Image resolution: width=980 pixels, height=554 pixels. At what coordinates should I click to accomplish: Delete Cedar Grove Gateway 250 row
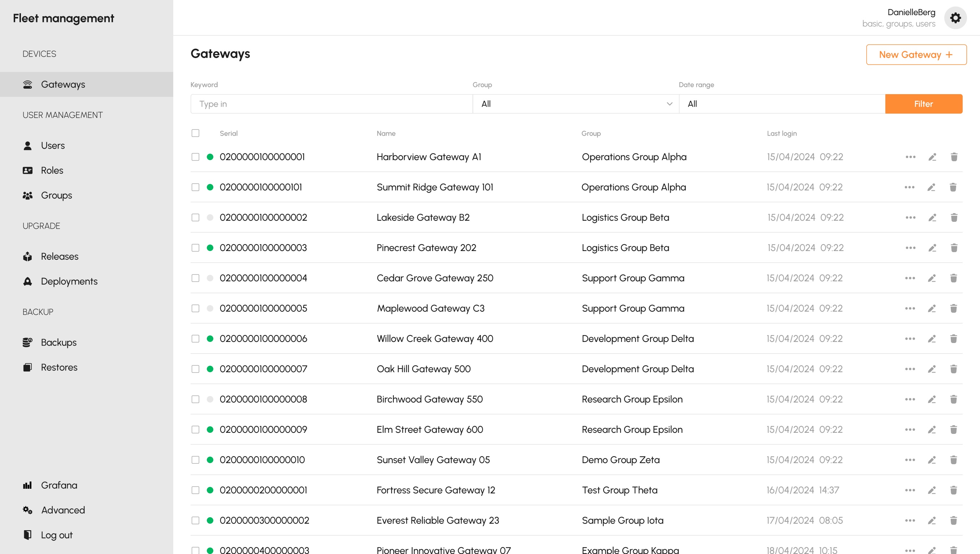point(953,278)
